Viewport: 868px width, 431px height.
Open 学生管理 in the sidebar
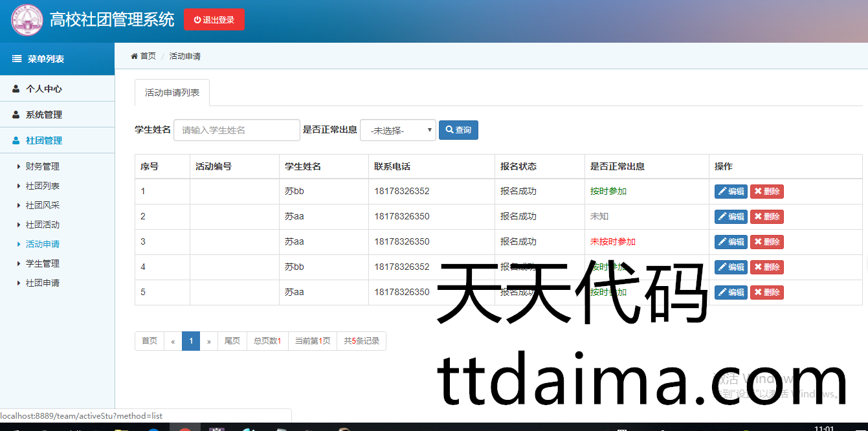(42, 263)
